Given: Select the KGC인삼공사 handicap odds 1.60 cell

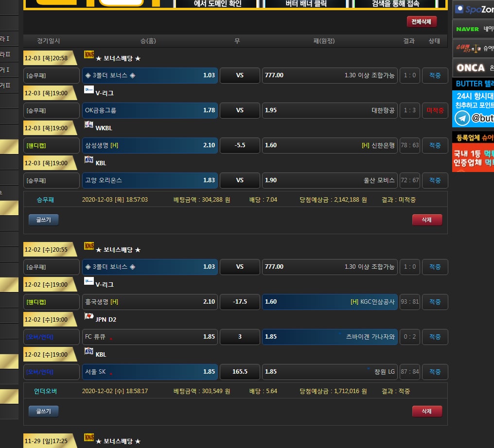Looking at the screenshot, I should (x=330, y=302).
